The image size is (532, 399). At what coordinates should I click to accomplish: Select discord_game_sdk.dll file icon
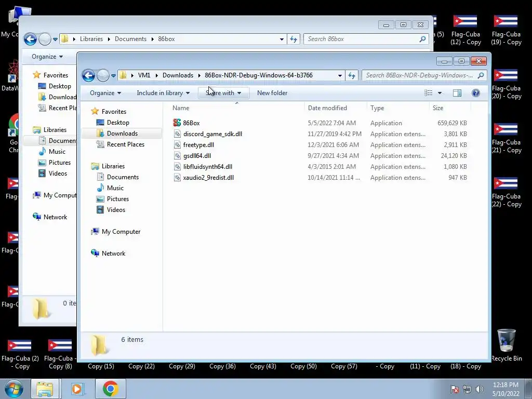177,134
